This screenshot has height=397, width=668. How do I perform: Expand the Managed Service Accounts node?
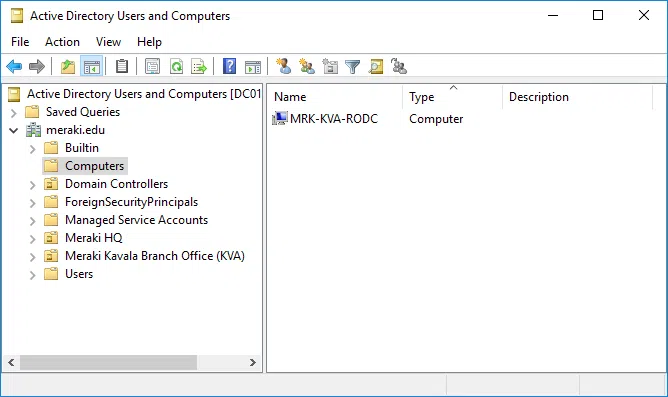click(32, 221)
